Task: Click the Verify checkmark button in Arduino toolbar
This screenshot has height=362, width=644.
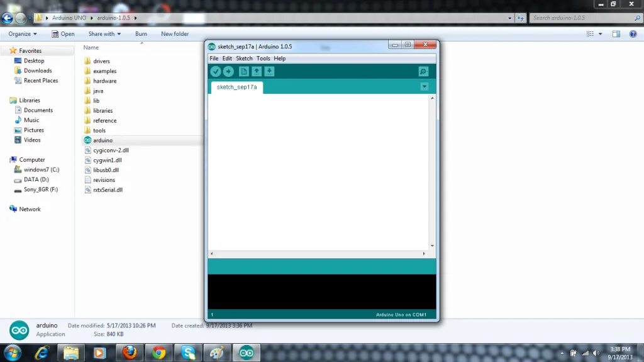Action: tap(216, 72)
